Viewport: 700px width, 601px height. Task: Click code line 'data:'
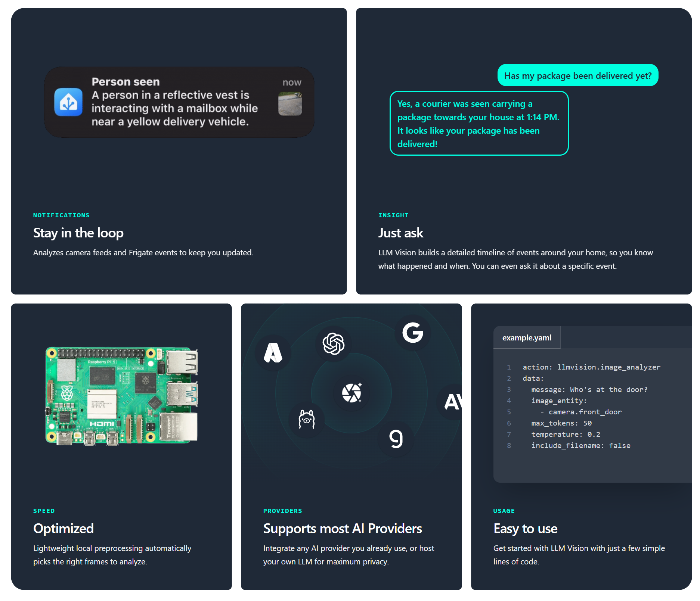533,378
